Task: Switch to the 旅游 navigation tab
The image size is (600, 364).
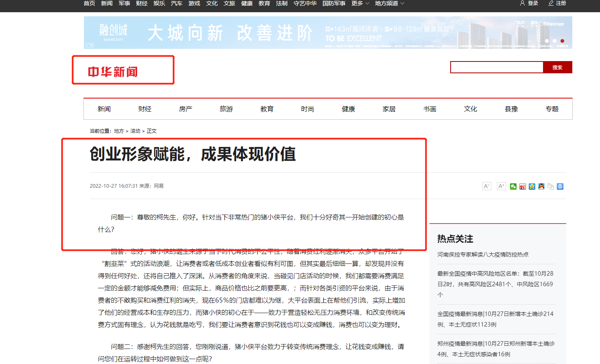Action: tap(226, 109)
